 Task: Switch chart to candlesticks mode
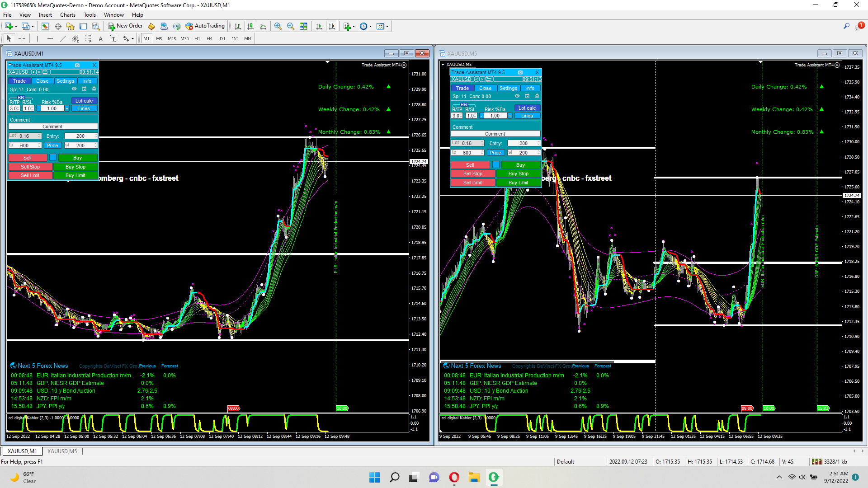[x=250, y=26]
